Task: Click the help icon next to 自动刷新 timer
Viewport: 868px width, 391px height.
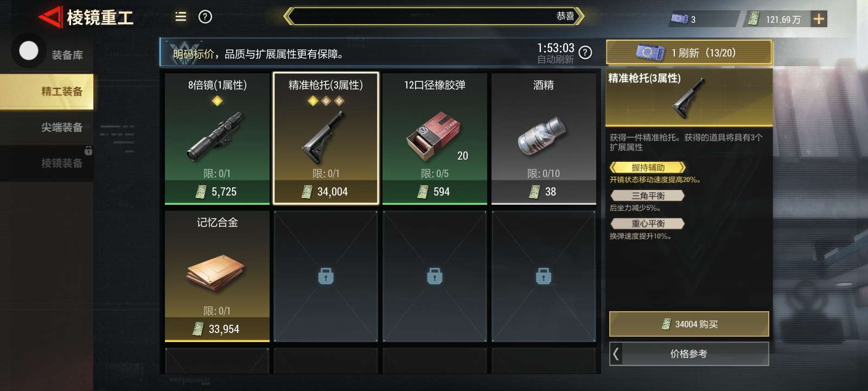Action: (585, 52)
